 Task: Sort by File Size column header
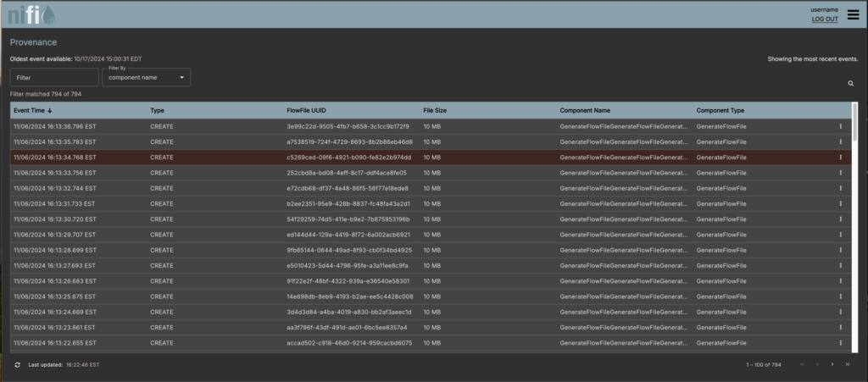coord(435,111)
